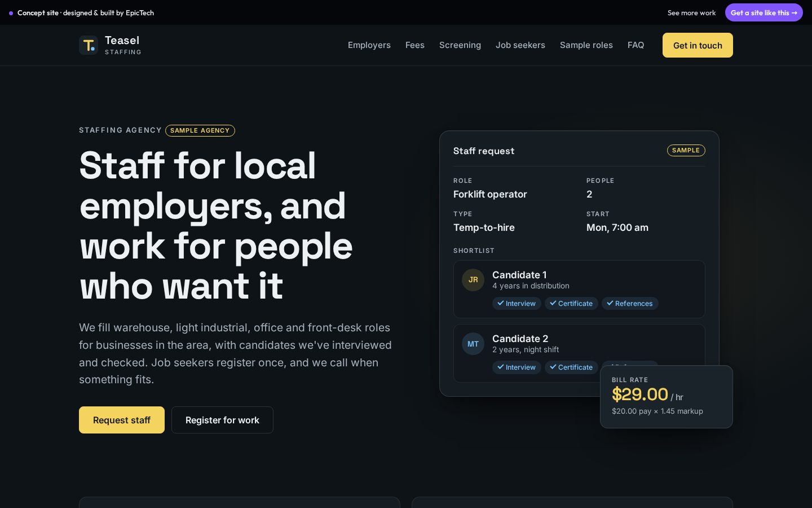Screen dimensions: 812x508
Task: Click the Candidate 2 name
Action: tap(520, 339)
